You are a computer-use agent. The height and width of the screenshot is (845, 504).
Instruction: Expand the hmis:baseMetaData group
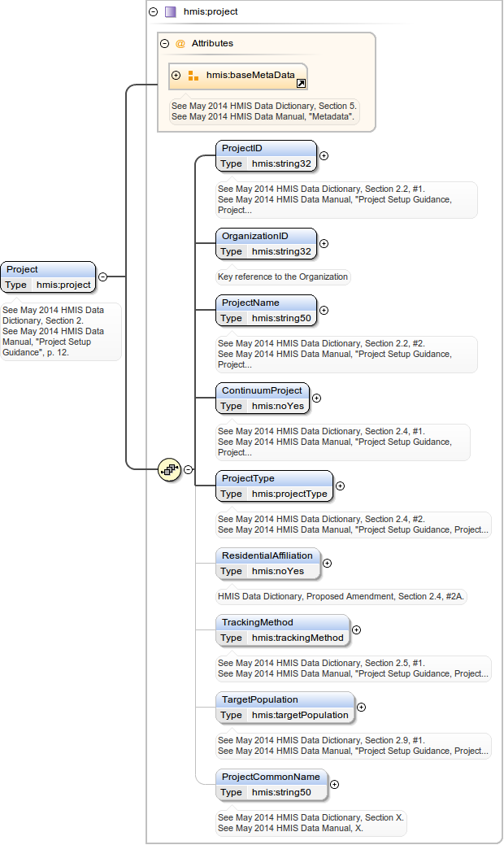click(176, 76)
